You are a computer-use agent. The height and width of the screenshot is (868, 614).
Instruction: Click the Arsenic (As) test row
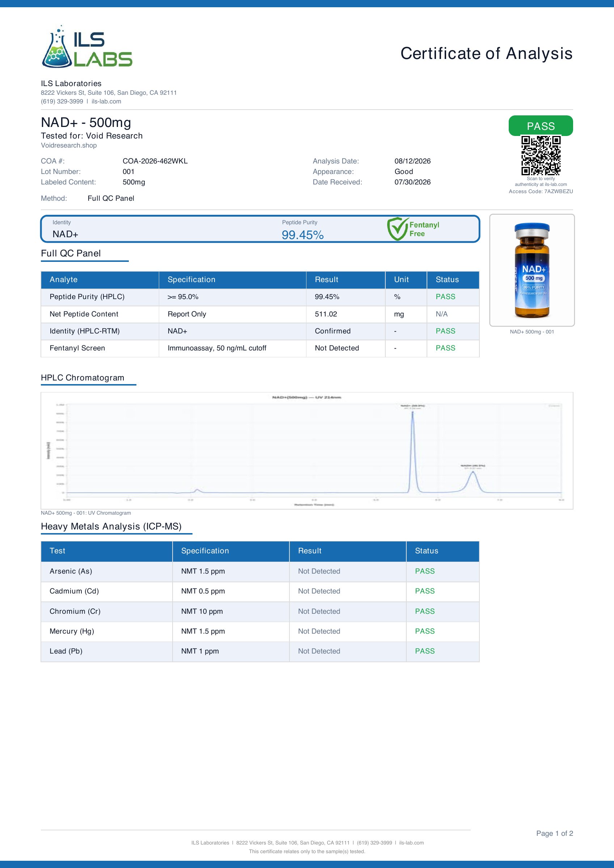click(260, 571)
